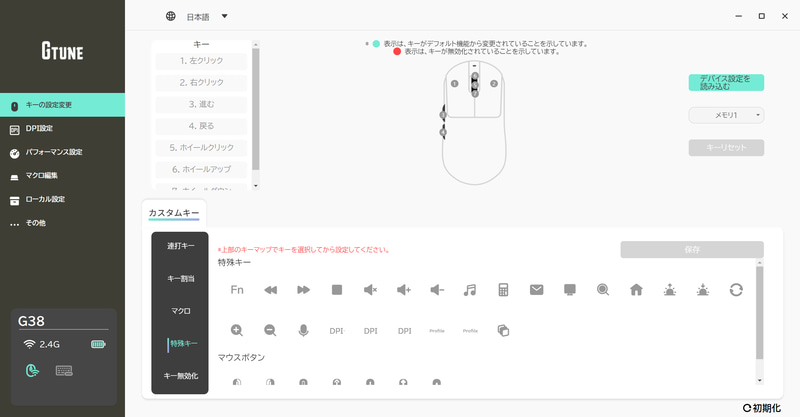Click button marker 1 on mouse diagram
The height and width of the screenshot is (417, 800).
pos(455,84)
